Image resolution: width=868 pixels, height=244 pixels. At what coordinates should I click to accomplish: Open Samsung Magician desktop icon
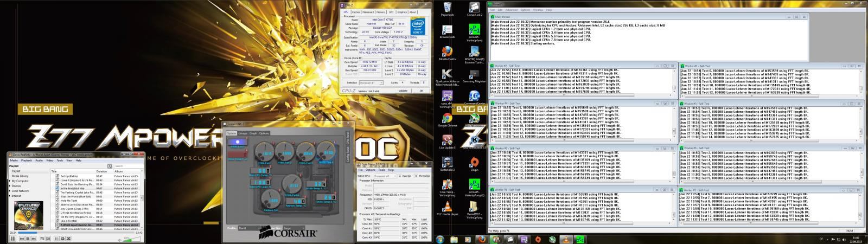pos(474,76)
